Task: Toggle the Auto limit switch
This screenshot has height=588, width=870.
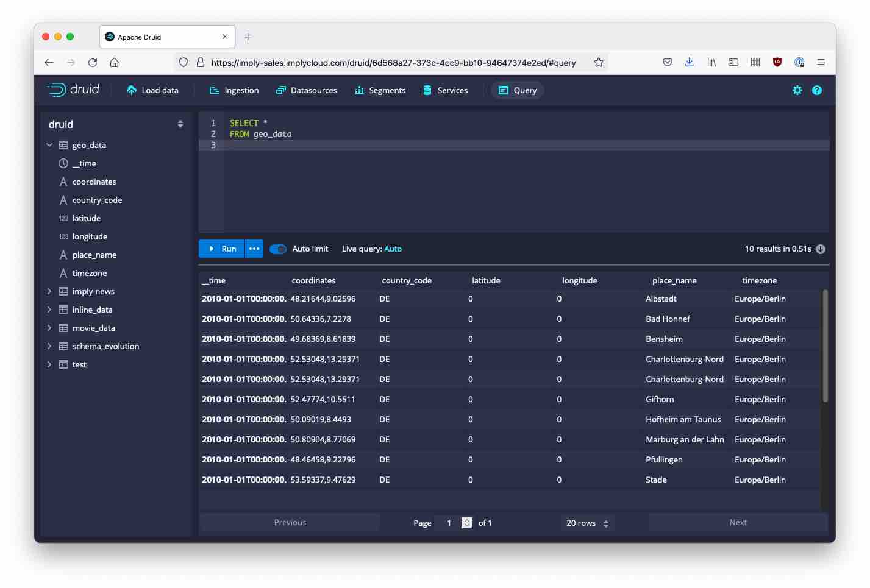Action: (x=278, y=249)
